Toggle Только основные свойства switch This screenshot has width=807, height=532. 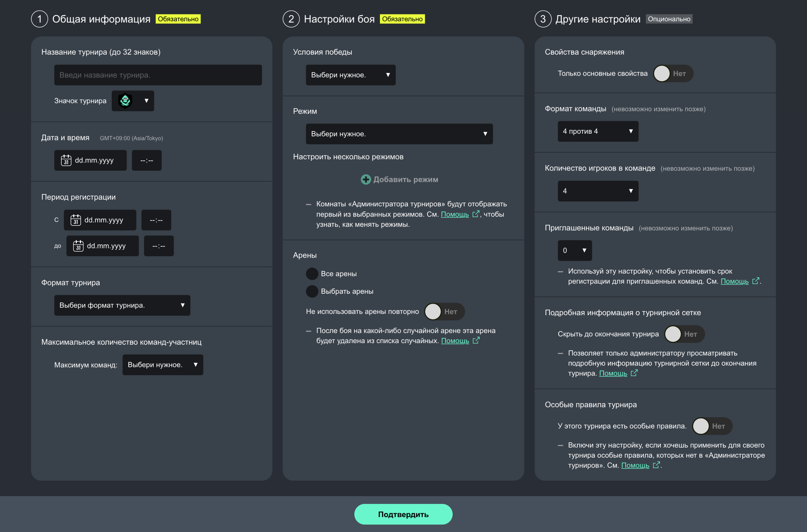tap(673, 74)
